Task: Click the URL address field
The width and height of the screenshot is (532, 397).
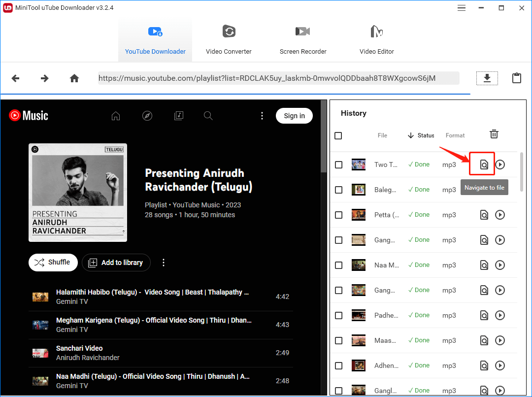Action: tap(278, 78)
